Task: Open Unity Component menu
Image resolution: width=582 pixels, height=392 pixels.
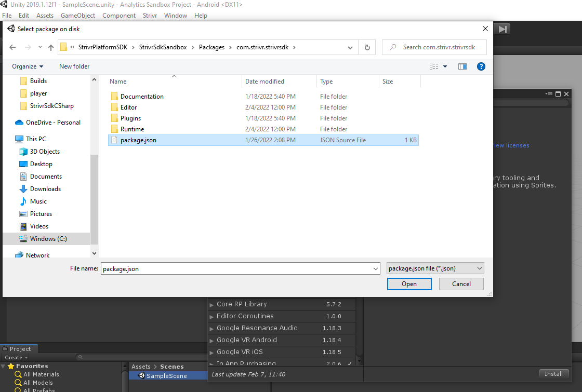Action: [119, 16]
